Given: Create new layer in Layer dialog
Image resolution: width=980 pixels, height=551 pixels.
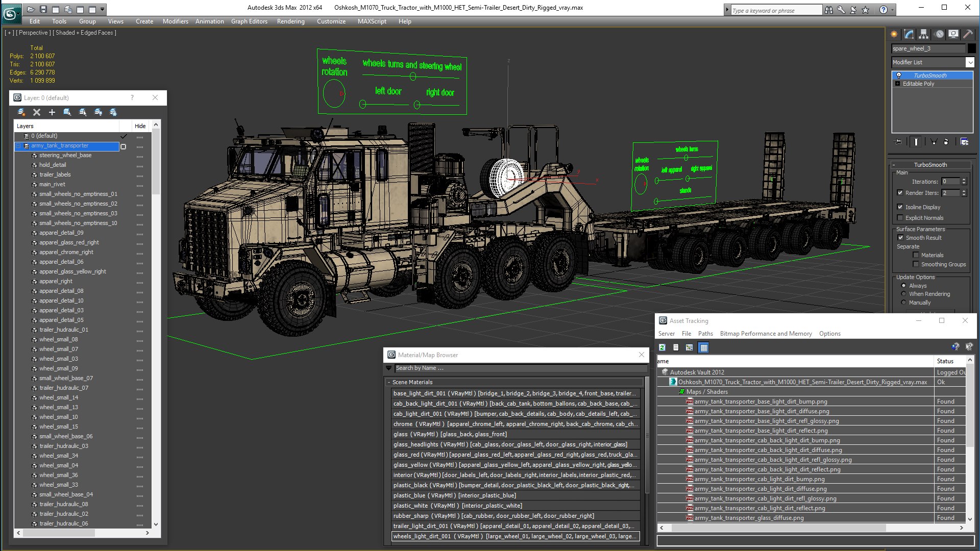Looking at the screenshot, I should point(21,112).
